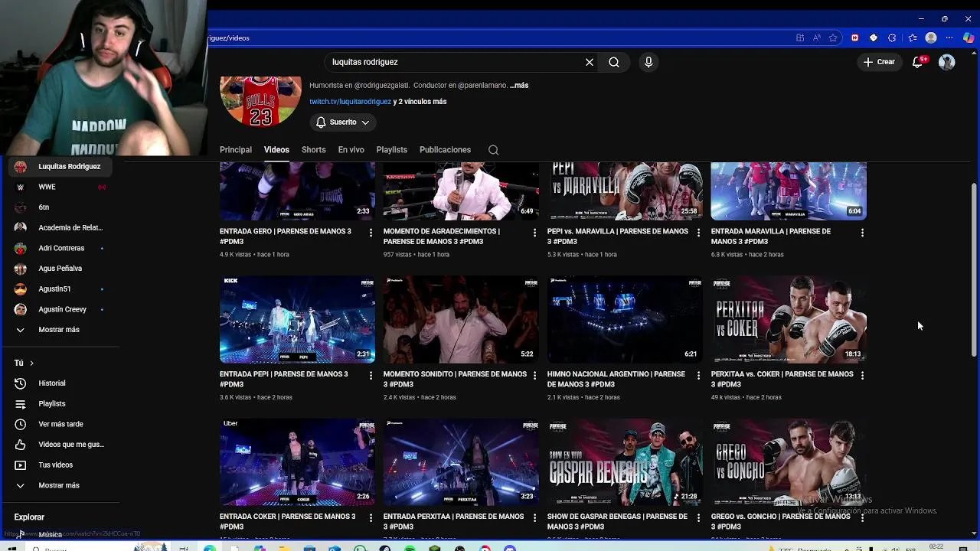Open Academia de Relat... subscription
Screen dimensions: 980x551
(x=60, y=228)
